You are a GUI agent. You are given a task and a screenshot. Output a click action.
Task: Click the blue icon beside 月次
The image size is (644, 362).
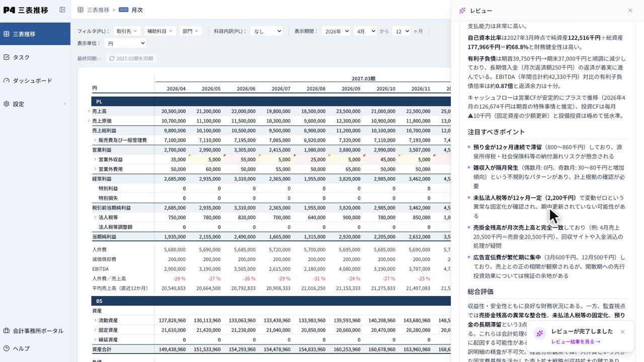[123, 10]
